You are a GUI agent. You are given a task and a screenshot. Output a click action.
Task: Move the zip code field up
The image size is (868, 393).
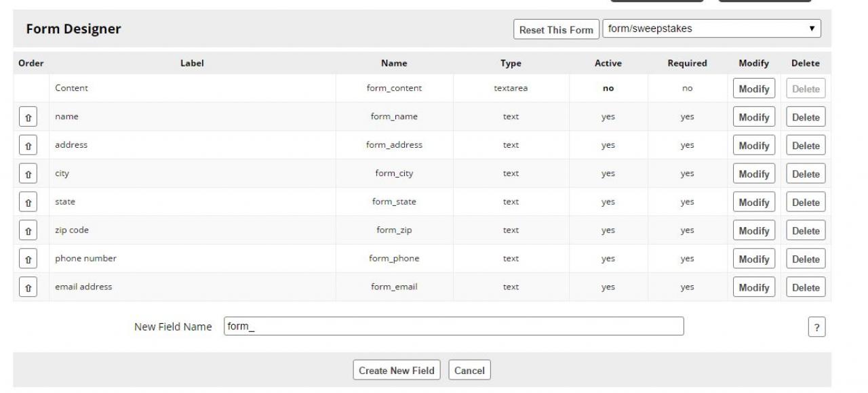28,231
